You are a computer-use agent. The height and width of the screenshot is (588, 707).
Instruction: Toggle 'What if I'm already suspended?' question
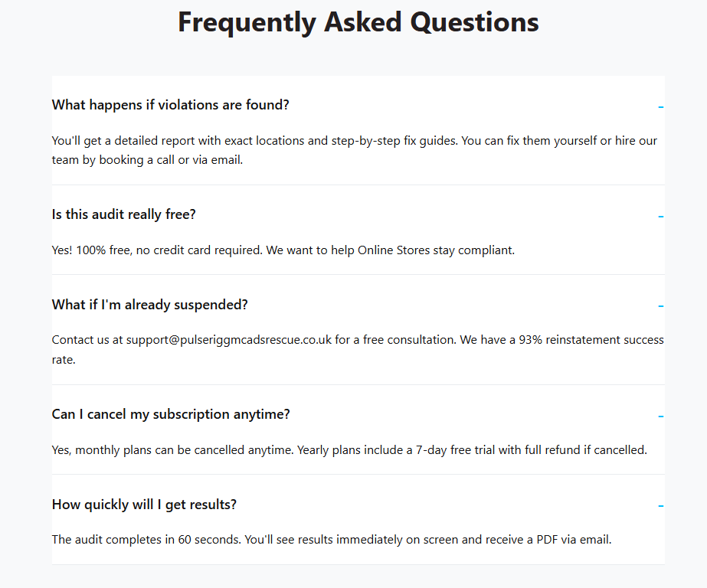pyautogui.click(x=150, y=305)
